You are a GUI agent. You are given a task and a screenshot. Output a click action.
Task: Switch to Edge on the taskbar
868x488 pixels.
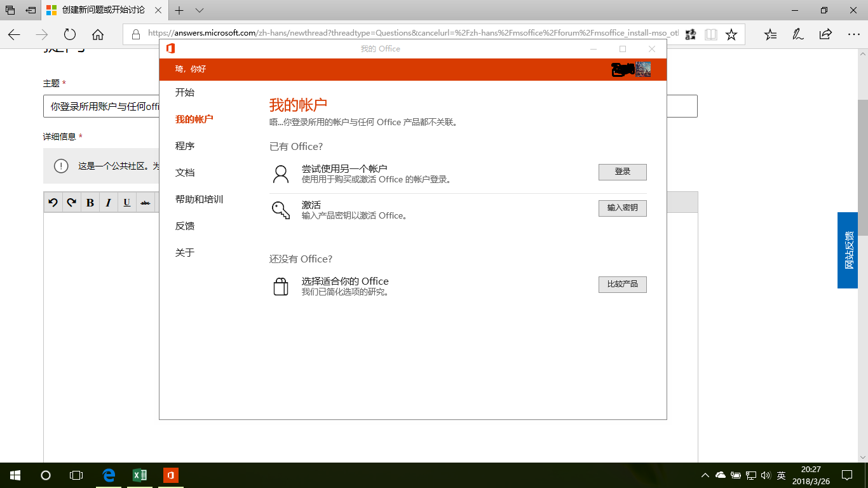pyautogui.click(x=109, y=475)
